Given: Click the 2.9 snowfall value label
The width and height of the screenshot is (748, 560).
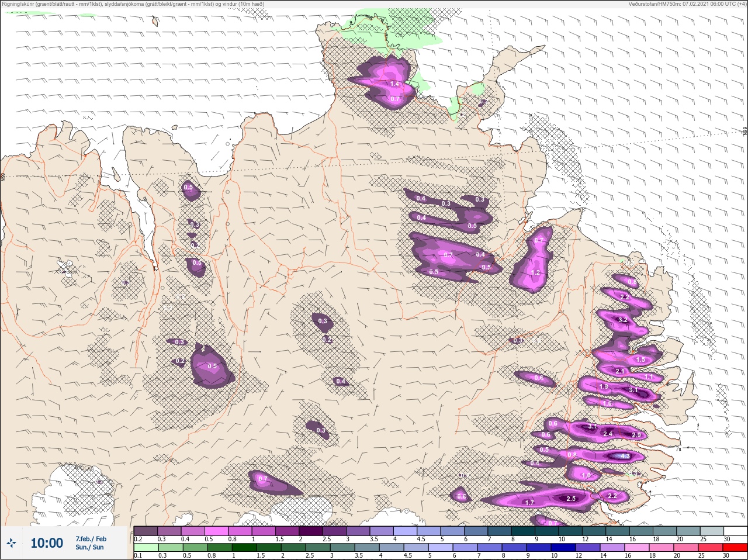Looking at the screenshot, I should click(x=636, y=435).
